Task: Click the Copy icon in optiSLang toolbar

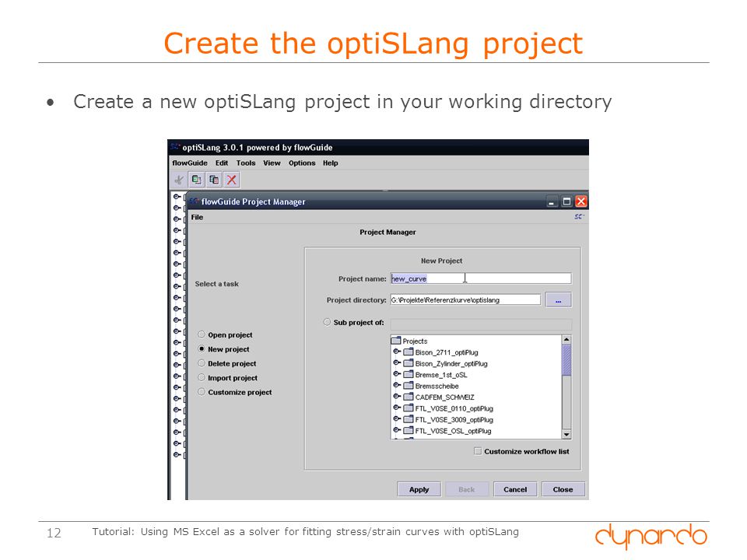Action: click(196, 180)
